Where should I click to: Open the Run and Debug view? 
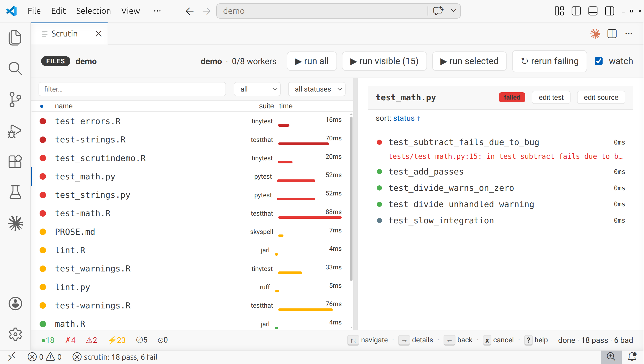click(15, 131)
